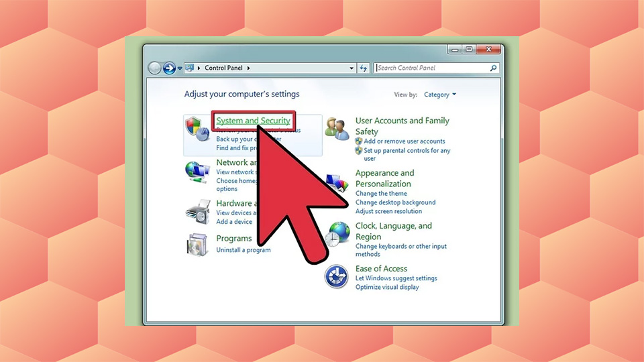644x362 pixels.
Task: Open Add a device link
Action: 234,222
